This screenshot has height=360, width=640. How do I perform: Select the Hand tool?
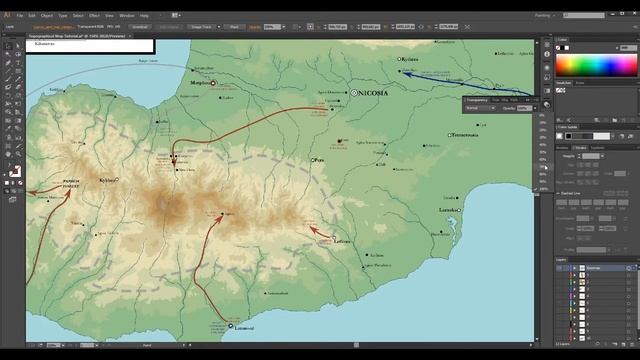tap(8, 153)
